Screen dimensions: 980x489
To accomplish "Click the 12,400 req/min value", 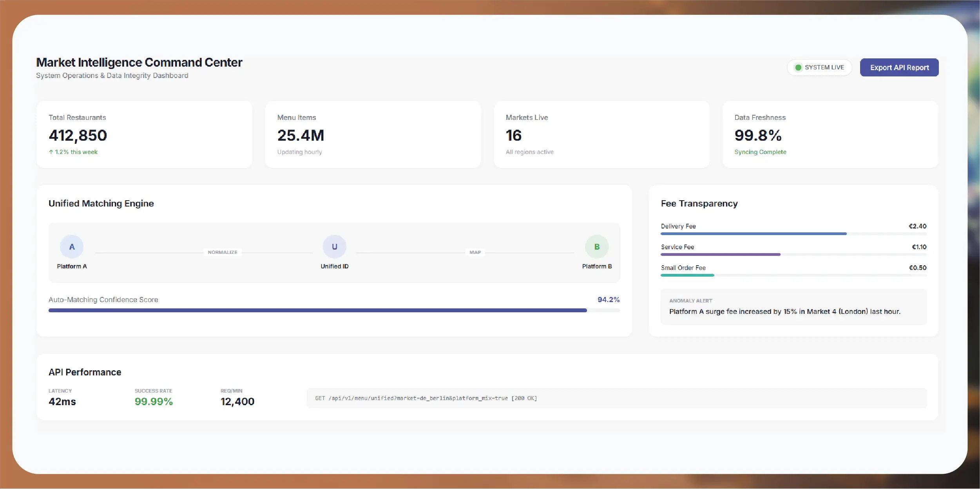I will pyautogui.click(x=237, y=402).
